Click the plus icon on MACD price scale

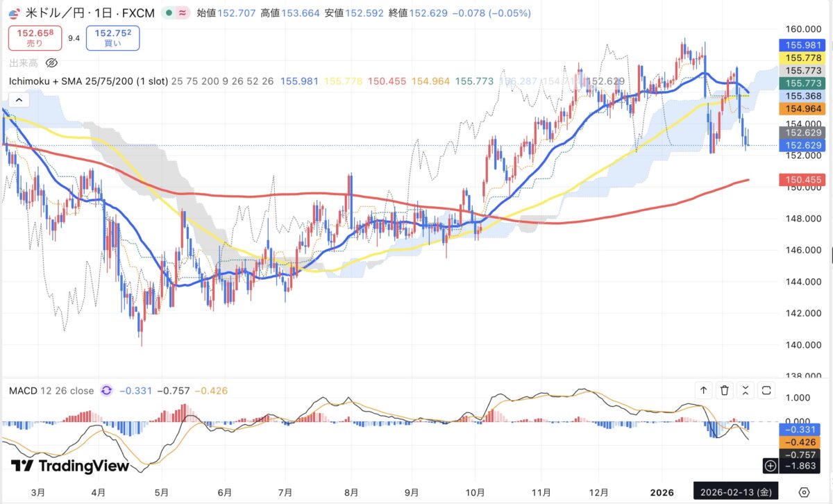[770, 465]
